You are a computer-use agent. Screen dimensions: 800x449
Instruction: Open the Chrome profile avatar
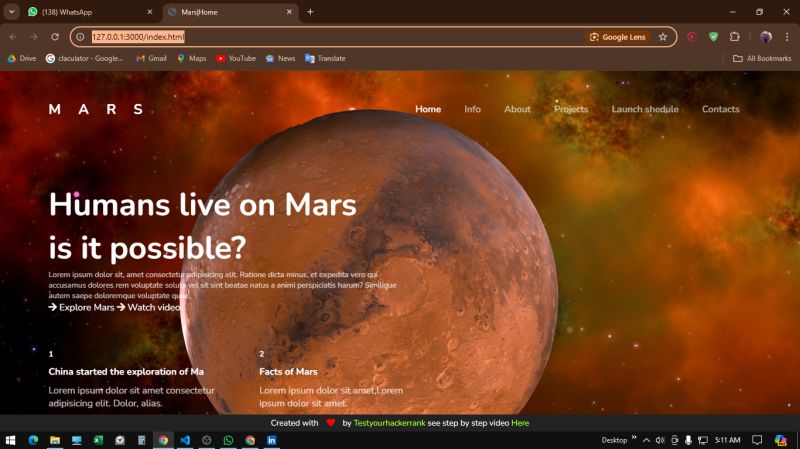click(x=766, y=37)
